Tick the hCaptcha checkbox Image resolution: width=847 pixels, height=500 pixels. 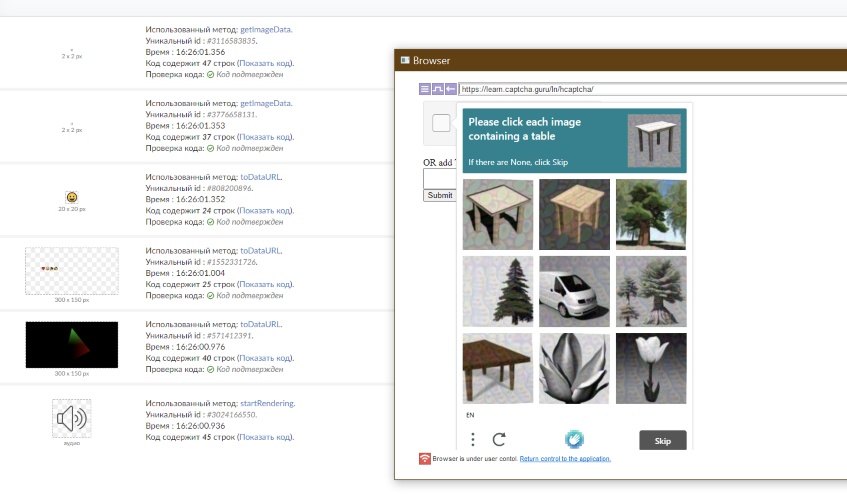pos(441,123)
